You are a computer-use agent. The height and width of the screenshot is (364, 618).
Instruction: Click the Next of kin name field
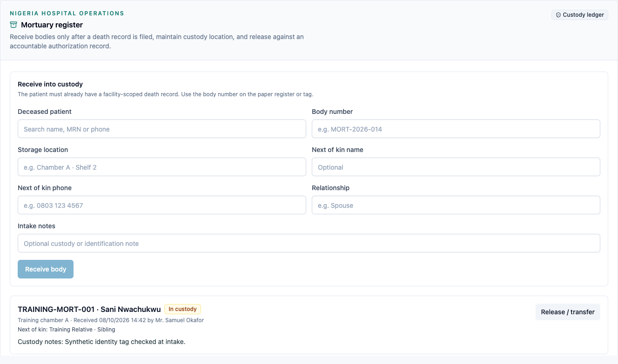456,167
